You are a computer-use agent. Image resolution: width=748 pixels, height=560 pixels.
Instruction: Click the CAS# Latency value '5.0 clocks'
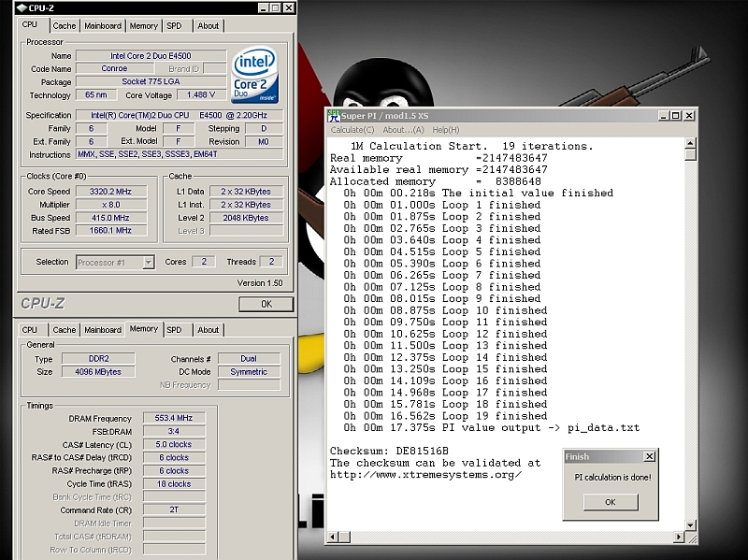[x=174, y=444]
